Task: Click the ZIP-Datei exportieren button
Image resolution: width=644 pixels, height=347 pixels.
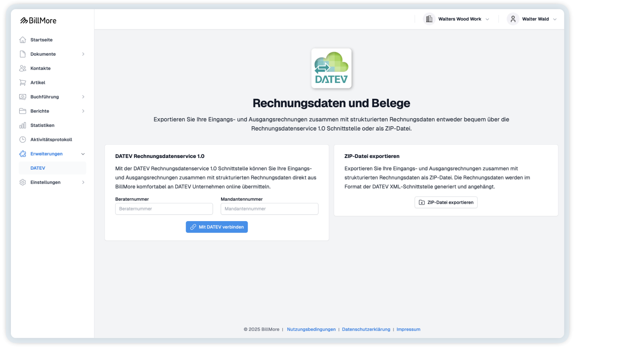Action: pyautogui.click(x=446, y=202)
